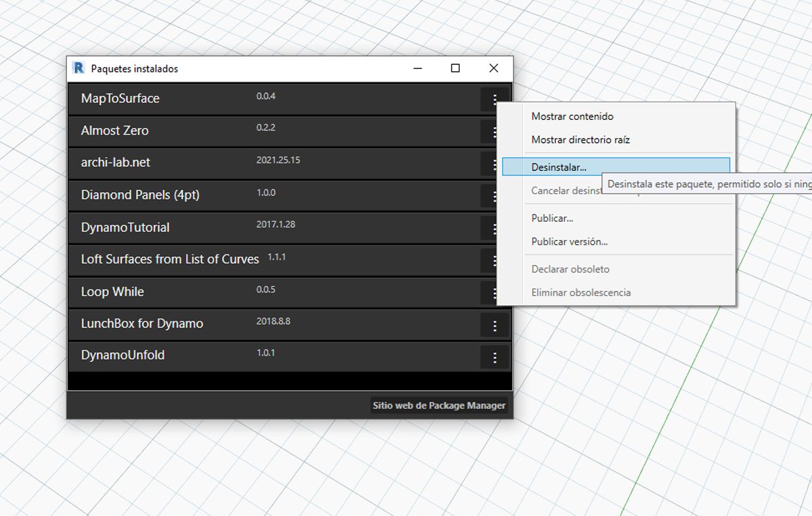The height and width of the screenshot is (516, 812).
Task: Open the options menu for LunchBox for Dynamo
Action: tap(495, 325)
